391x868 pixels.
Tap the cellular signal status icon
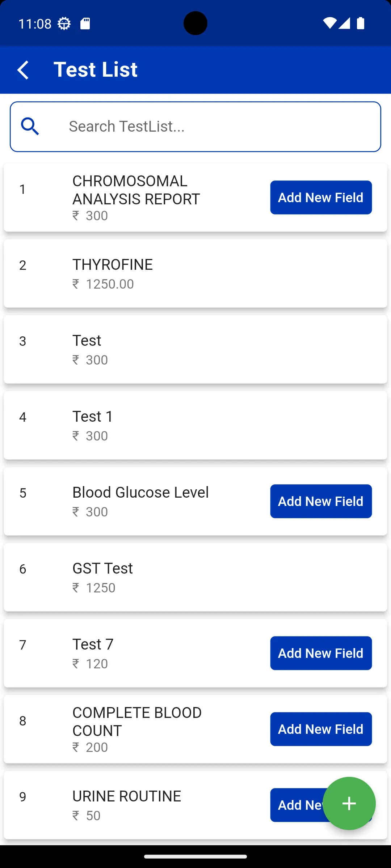click(344, 23)
